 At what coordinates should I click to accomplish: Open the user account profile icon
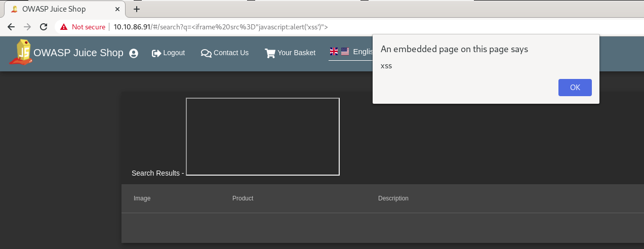(134, 53)
